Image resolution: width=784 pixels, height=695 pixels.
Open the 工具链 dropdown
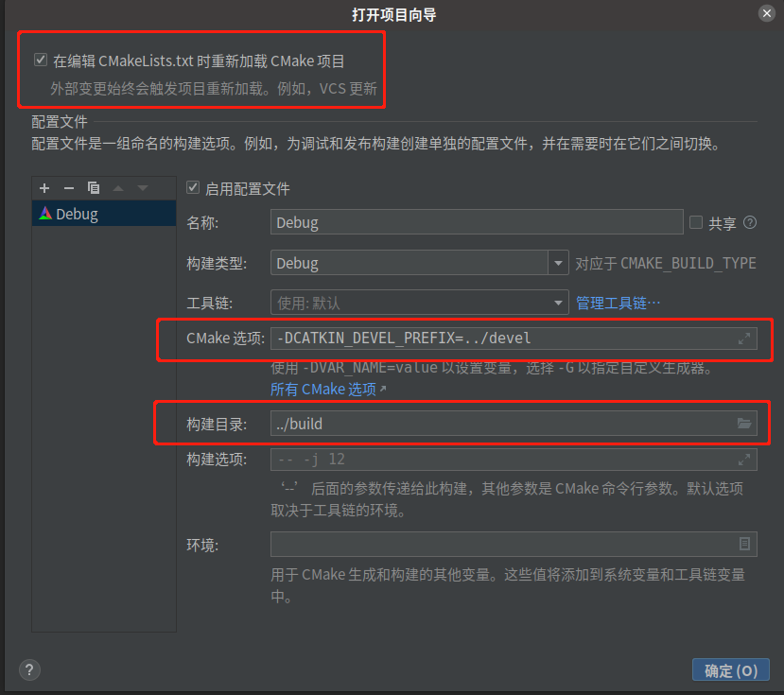(x=558, y=303)
